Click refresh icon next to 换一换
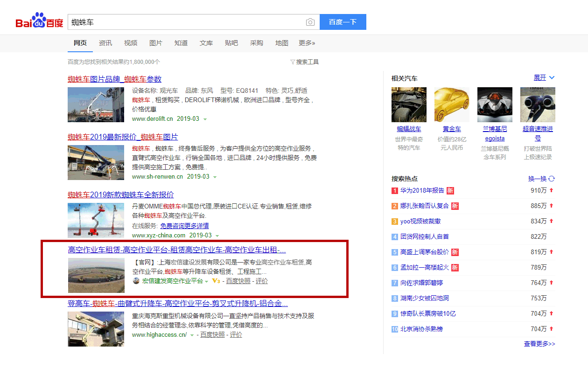 (552, 179)
